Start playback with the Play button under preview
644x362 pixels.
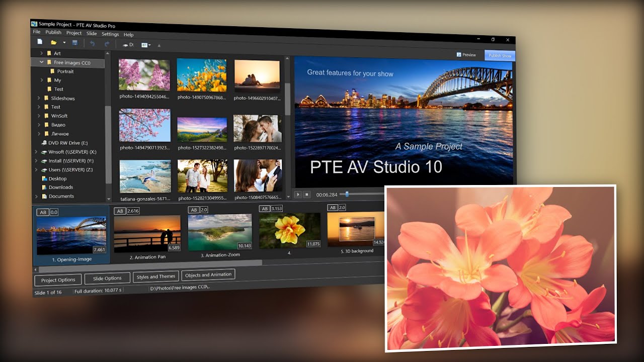click(297, 194)
